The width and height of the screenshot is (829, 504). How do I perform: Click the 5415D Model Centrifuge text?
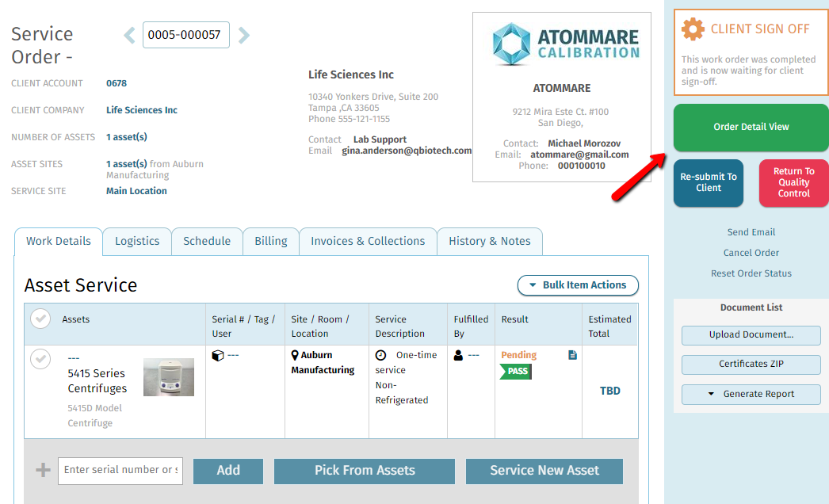[94, 416]
